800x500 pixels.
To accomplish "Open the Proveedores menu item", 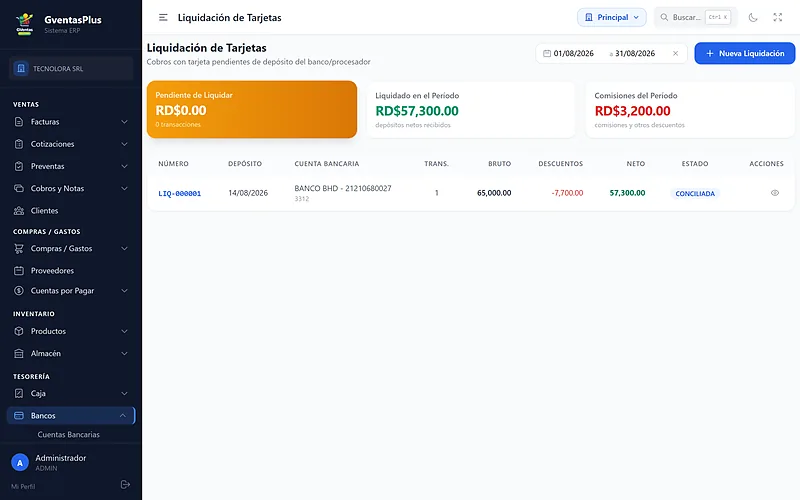I will click(71, 270).
